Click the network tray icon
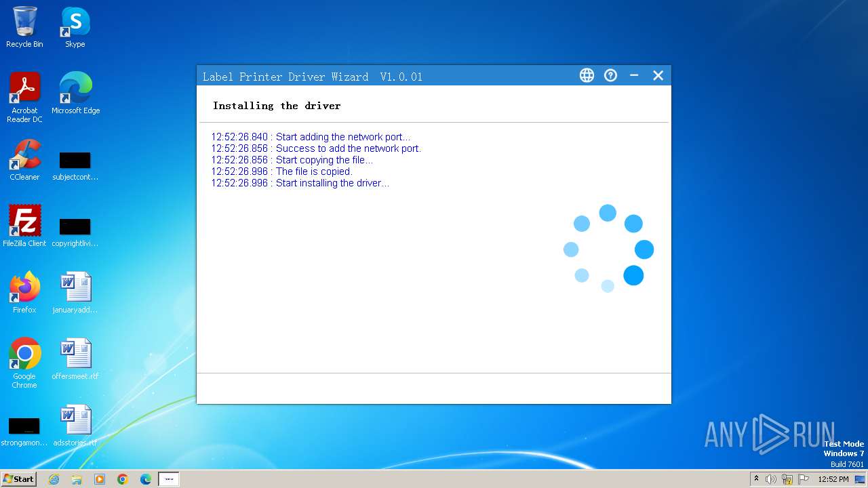Image resolution: width=868 pixels, height=488 pixels. [x=787, y=479]
